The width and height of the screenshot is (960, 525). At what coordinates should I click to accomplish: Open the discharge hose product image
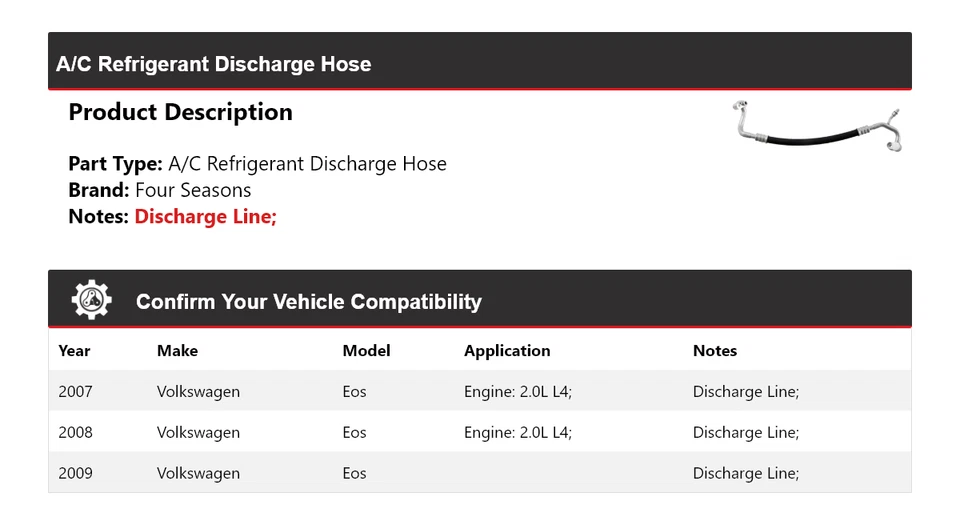pyautogui.click(x=817, y=127)
